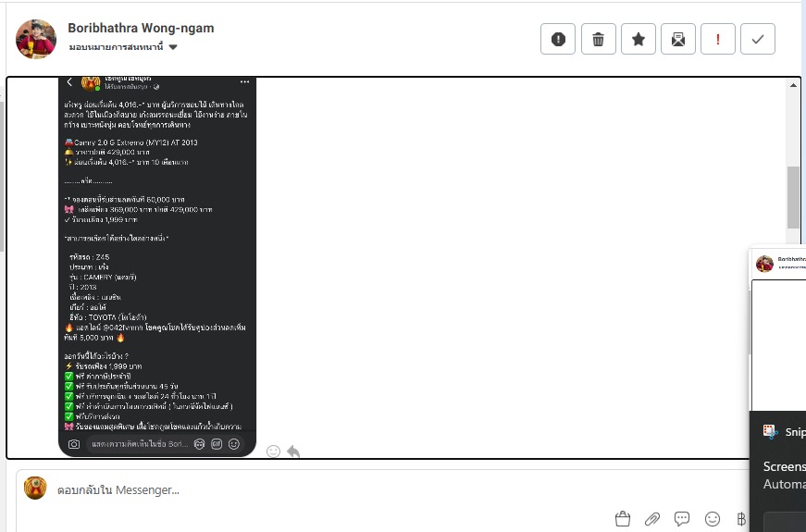Open the shopping bag product icon

623,519
